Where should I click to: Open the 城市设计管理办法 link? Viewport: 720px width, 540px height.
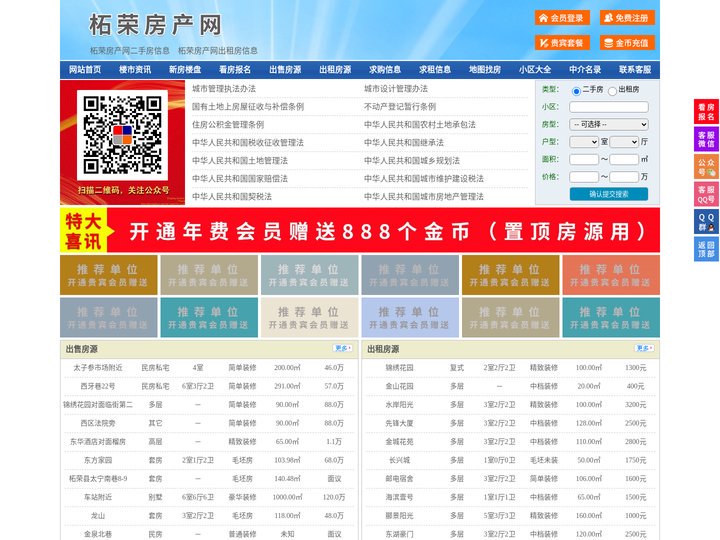coord(396,89)
